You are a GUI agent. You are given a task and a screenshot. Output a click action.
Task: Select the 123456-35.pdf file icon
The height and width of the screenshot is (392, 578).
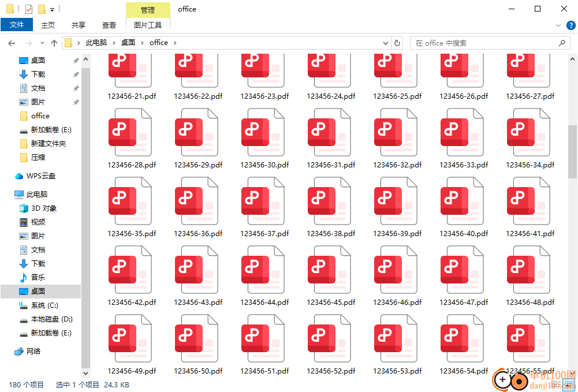coord(130,201)
